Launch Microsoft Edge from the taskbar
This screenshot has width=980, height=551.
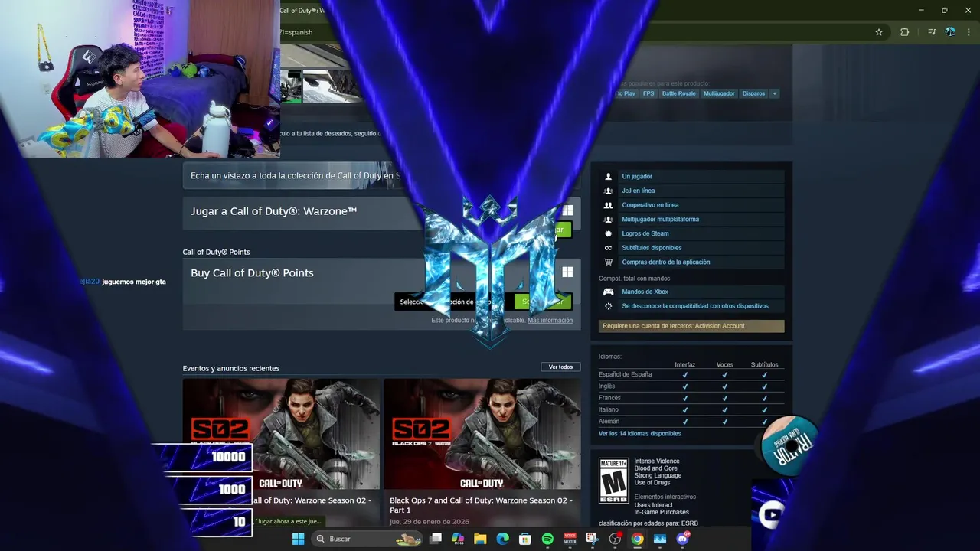pyautogui.click(x=502, y=539)
